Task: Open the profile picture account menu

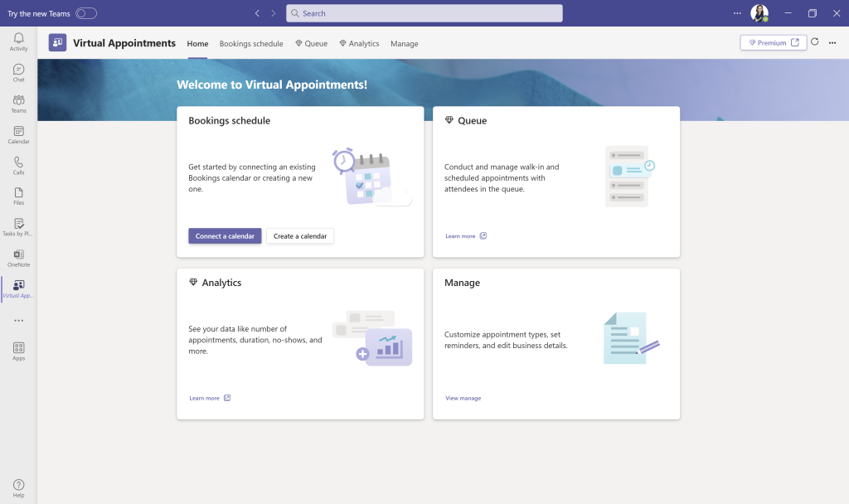Action: [759, 13]
